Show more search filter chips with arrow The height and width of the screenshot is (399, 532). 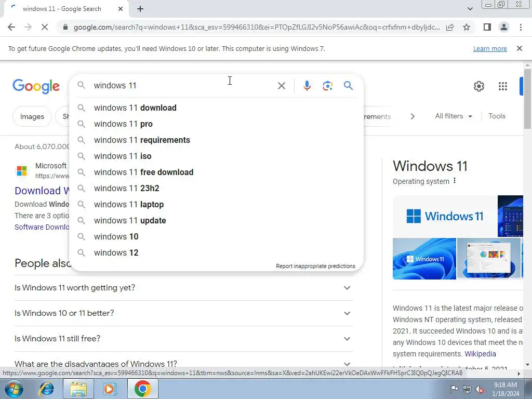pyautogui.click(x=412, y=116)
